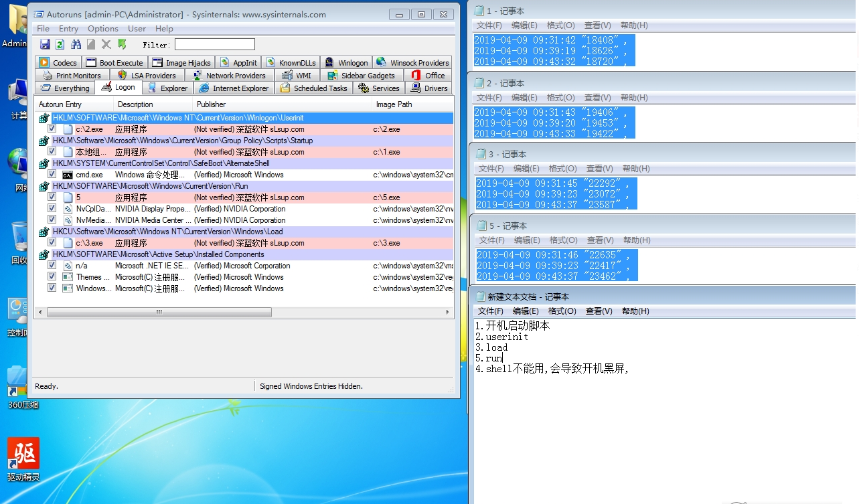Click the Properties icon on the toolbar
Viewport: 859px width, 504px height.
point(90,44)
